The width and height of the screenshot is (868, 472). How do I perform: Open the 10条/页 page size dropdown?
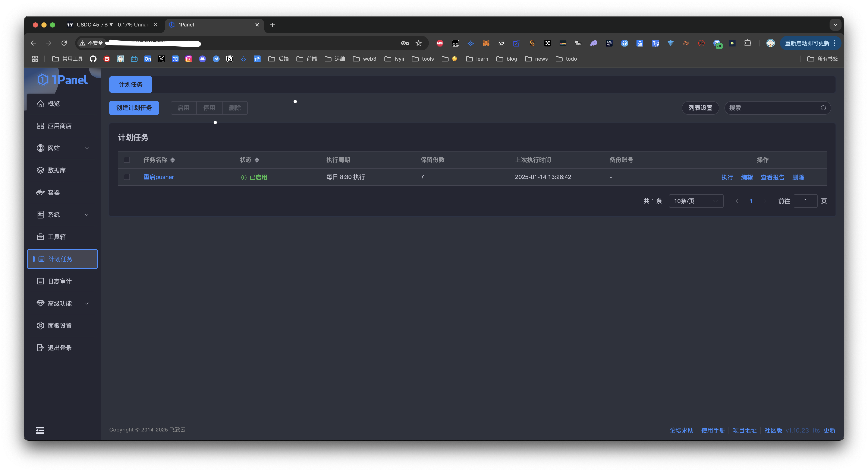tap(696, 201)
